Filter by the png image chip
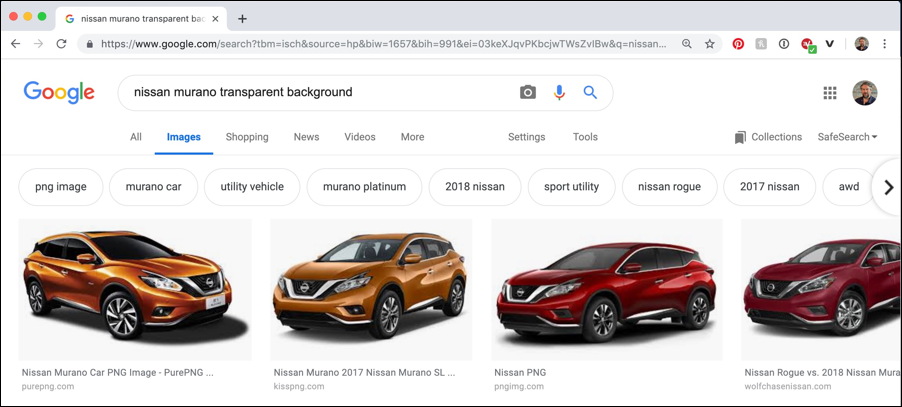The height and width of the screenshot is (407, 902). [61, 187]
